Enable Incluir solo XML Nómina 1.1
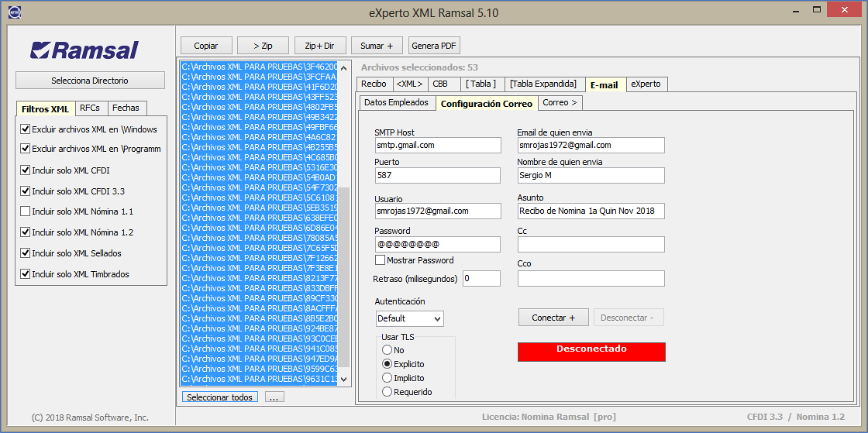 pos(25,211)
